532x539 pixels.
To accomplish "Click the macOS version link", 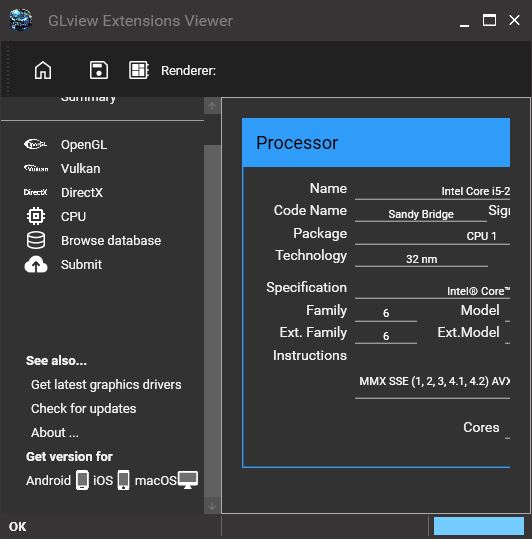I will point(156,481).
